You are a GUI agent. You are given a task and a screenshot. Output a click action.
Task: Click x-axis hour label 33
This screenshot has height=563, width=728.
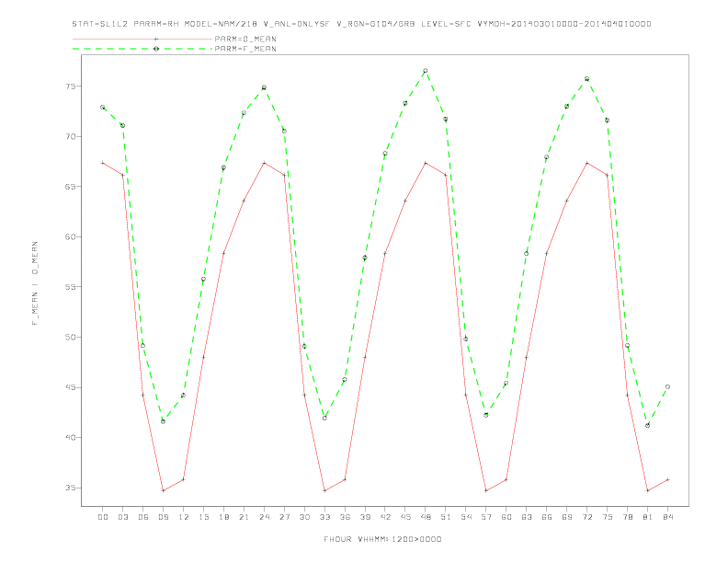324,517
